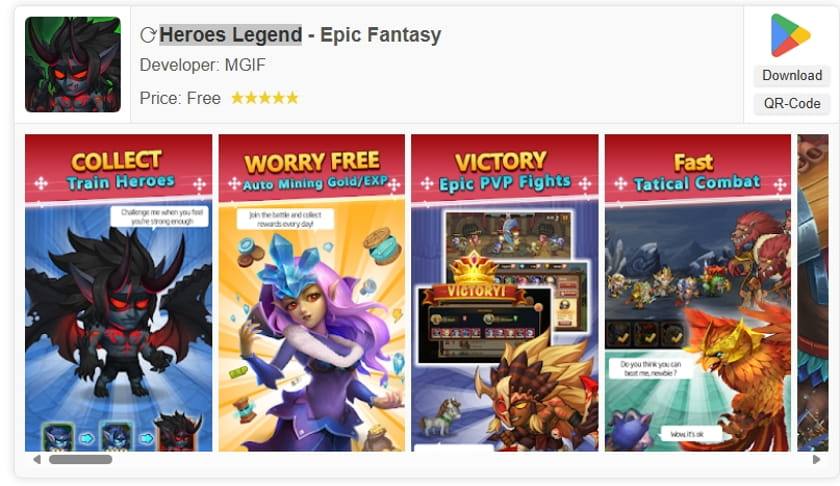Click the Heroes Legend app icon
The height and width of the screenshot is (486, 840).
73,64
